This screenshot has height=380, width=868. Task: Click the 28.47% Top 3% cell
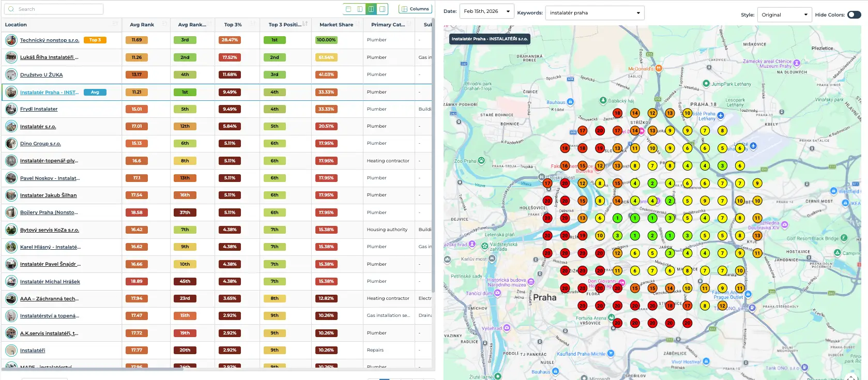(230, 40)
